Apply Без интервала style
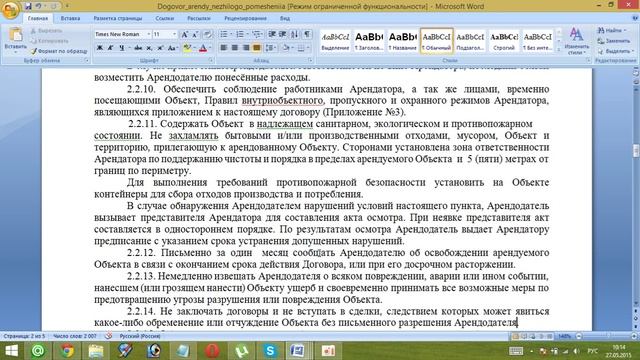 [538, 40]
